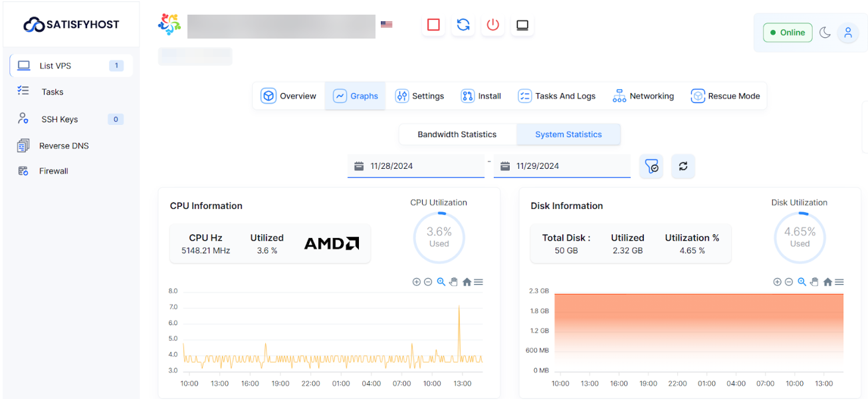Open SSH Keys in sidebar
Screen dimensions: 868x409
tap(60, 119)
